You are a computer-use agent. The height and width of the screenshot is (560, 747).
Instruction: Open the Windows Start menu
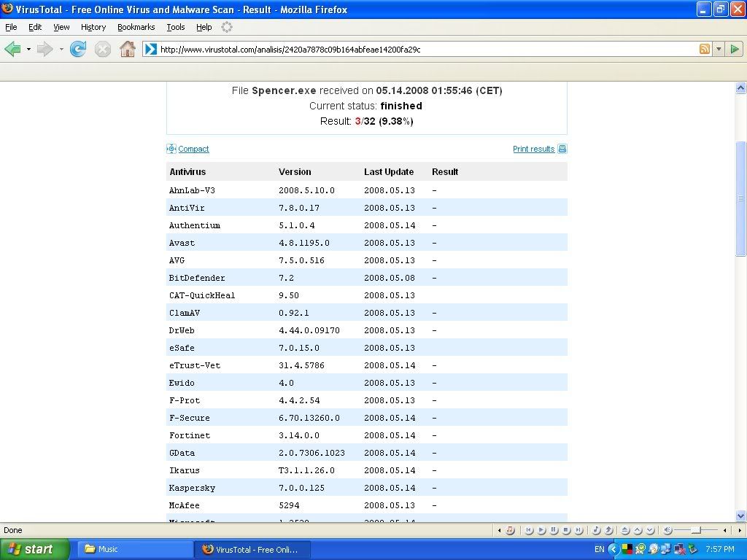click(34, 549)
